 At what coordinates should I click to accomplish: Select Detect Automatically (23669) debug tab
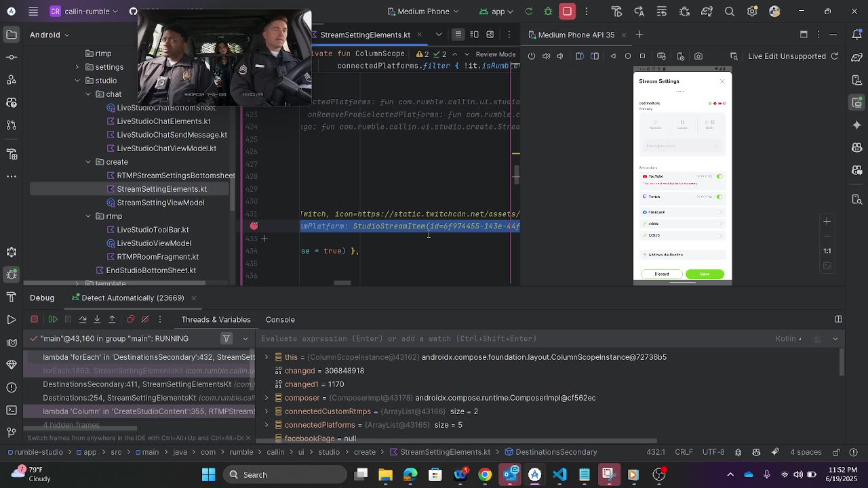pyautogui.click(x=132, y=298)
